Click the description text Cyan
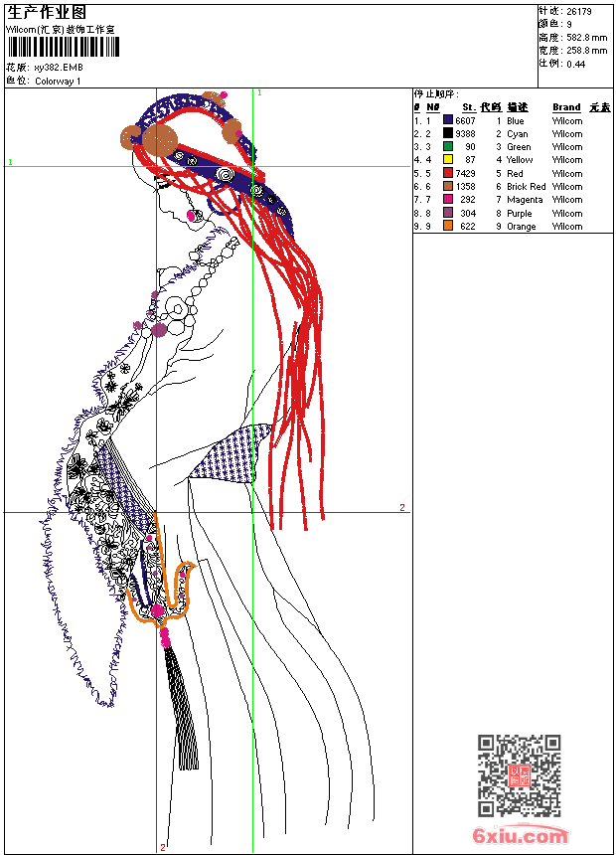This screenshot has width=616, height=855. point(518,134)
